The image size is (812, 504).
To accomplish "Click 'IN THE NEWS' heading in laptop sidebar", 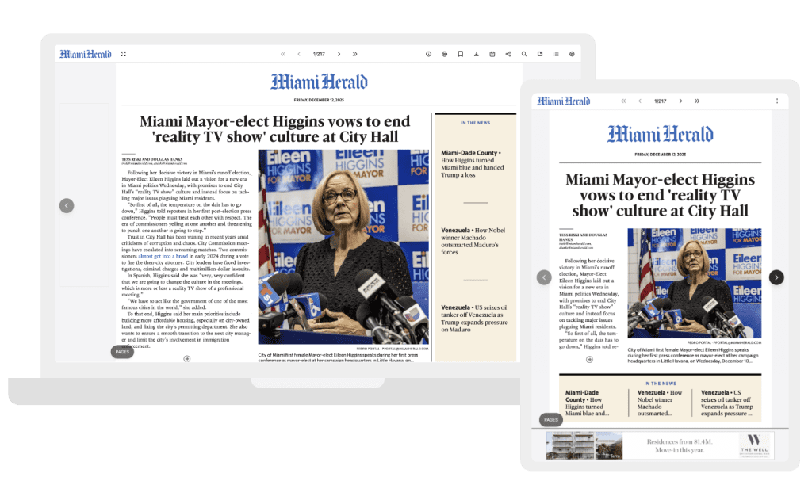I will (x=476, y=123).
